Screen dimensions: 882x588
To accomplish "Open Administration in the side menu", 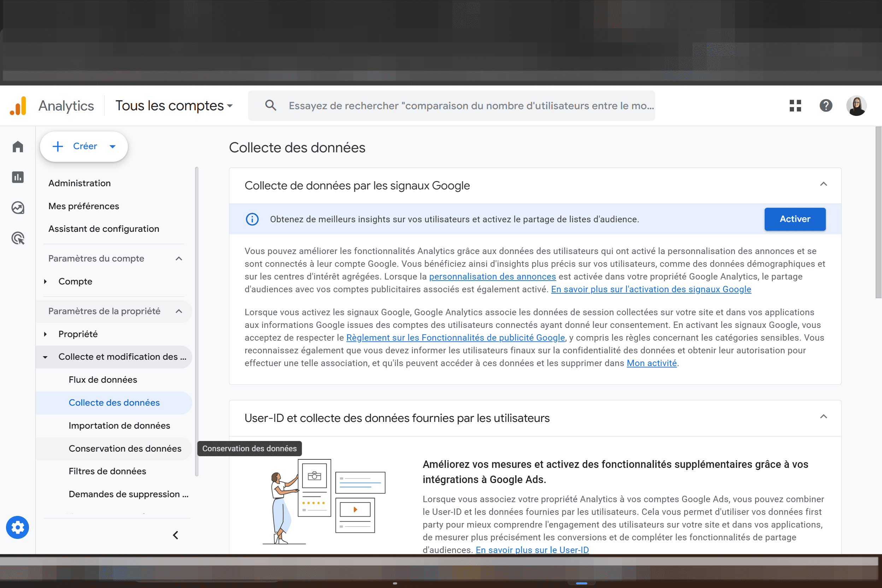I will [x=80, y=183].
